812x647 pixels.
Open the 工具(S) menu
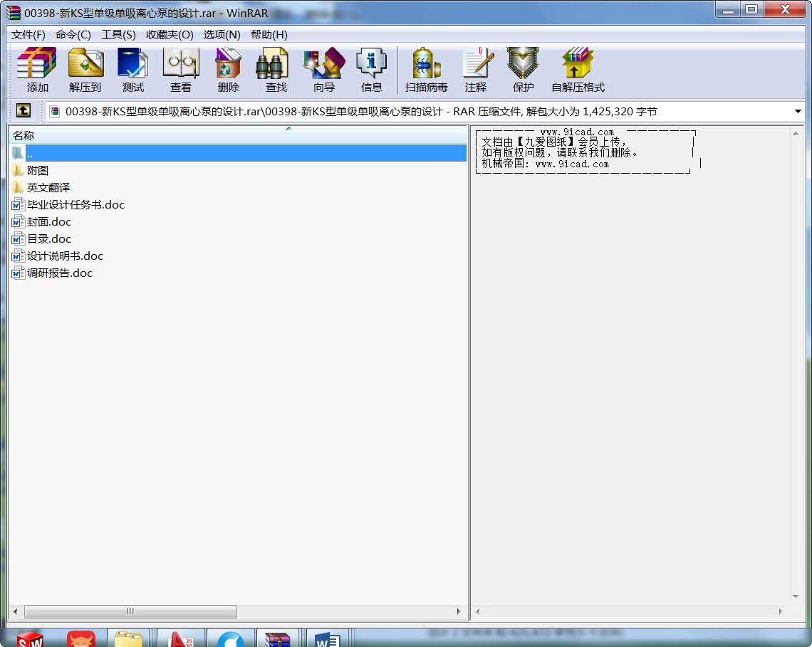click(118, 35)
